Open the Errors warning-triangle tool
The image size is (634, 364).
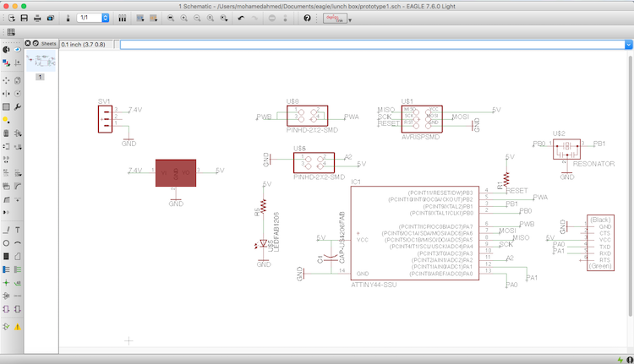(18, 327)
